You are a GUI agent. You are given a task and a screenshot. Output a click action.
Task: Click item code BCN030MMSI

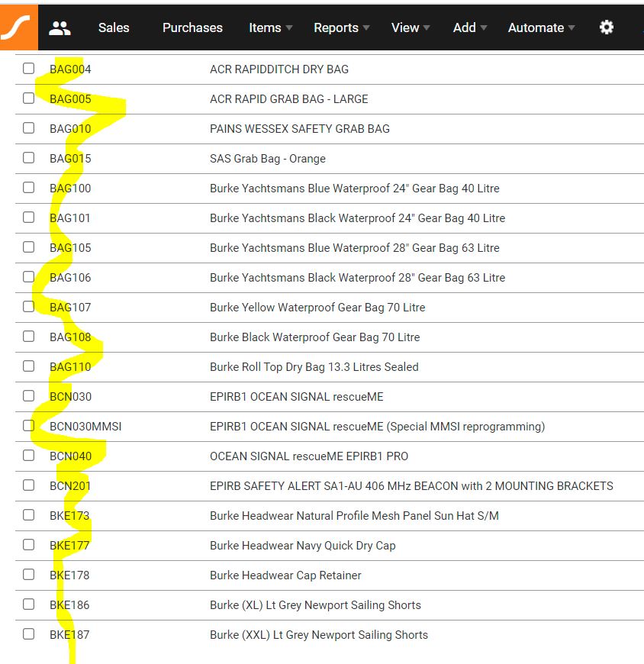pos(85,427)
